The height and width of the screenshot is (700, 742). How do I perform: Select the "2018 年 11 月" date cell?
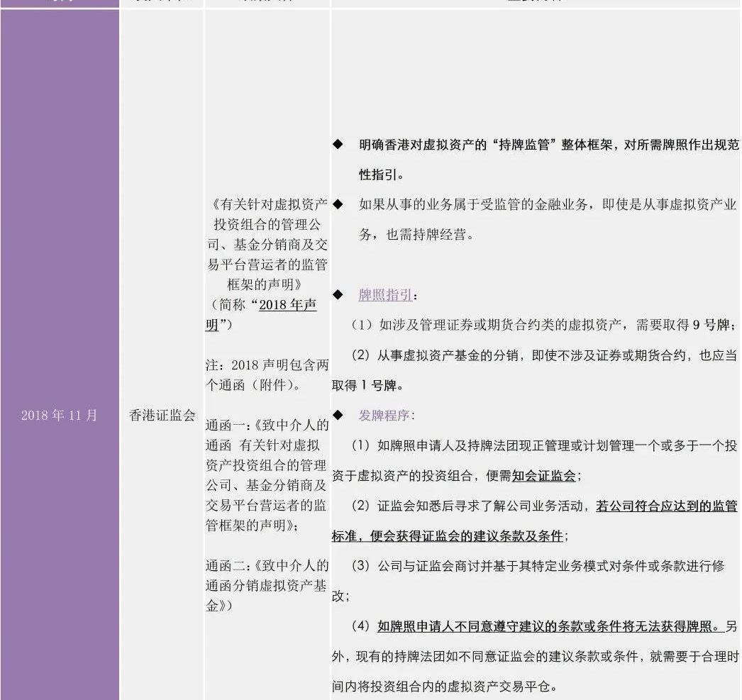pyautogui.click(x=60, y=416)
